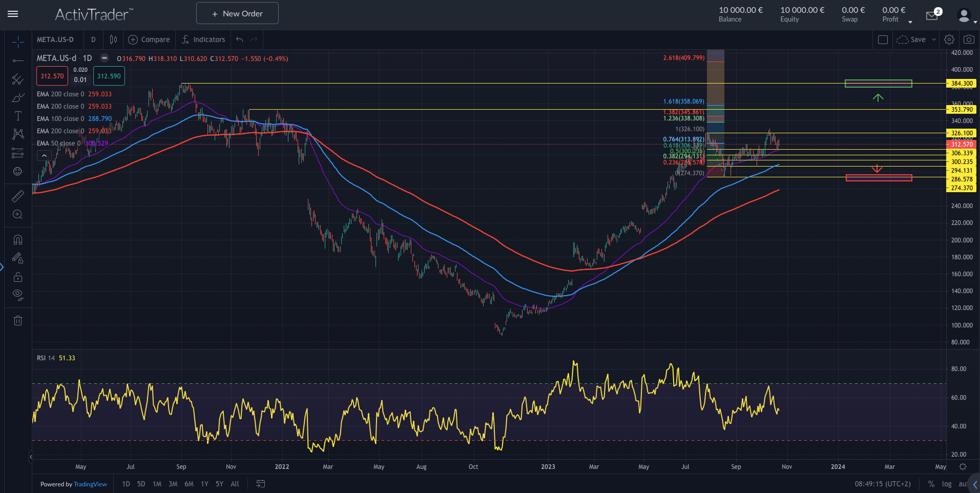Expand the Profit account summary dropdown
980x493 pixels.
910,22
